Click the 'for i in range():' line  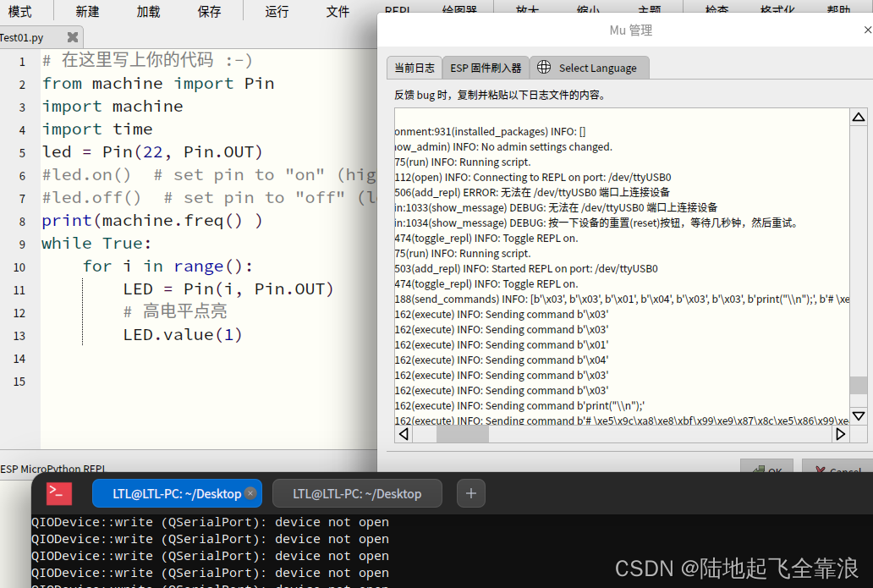(x=168, y=267)
